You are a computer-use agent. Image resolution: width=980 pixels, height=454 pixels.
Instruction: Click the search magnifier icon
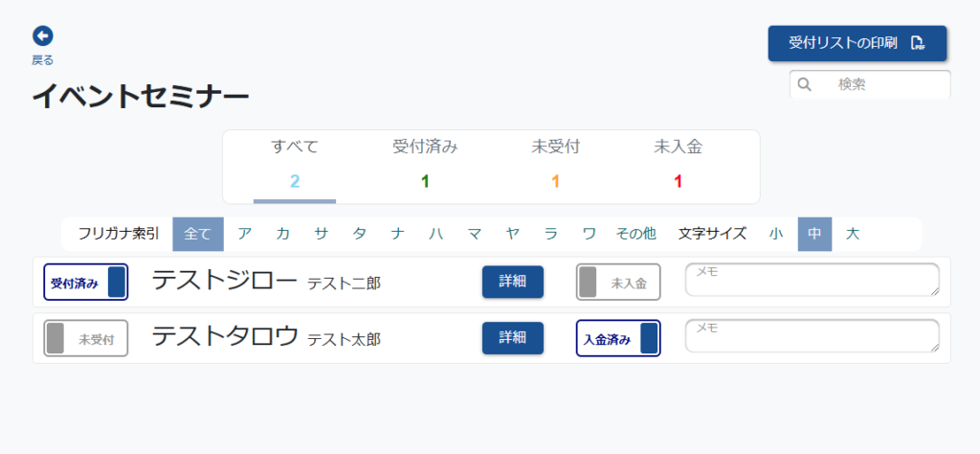tap(804, 84)
